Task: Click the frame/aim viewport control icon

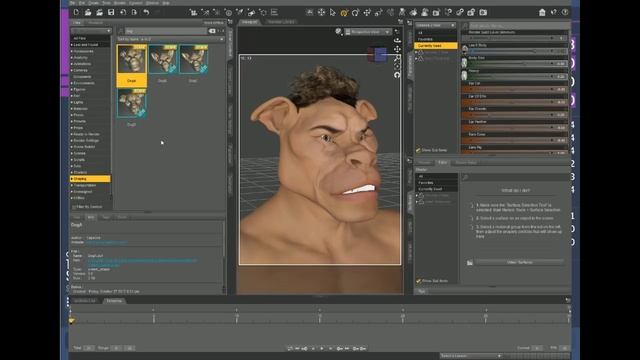Action: 397,66
